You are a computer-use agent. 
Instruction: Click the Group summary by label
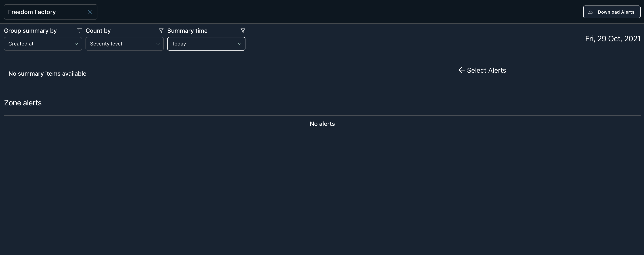click(x=30, y=31)
